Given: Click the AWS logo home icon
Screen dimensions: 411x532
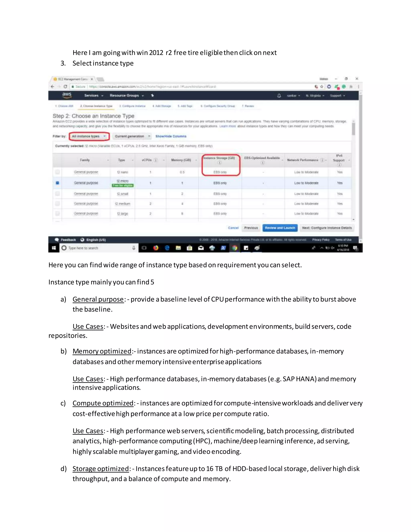Looking at the screenshot, I should click(67, 95).
